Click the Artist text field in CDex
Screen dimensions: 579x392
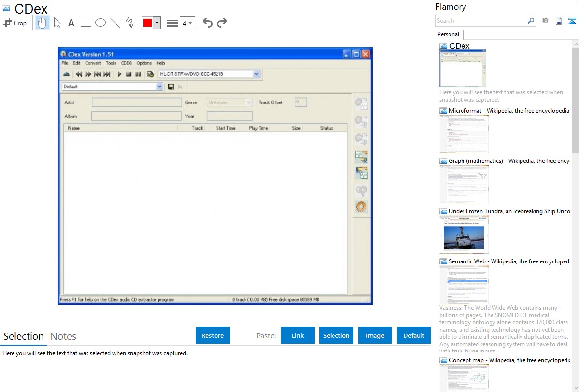(x=137, y=102)
